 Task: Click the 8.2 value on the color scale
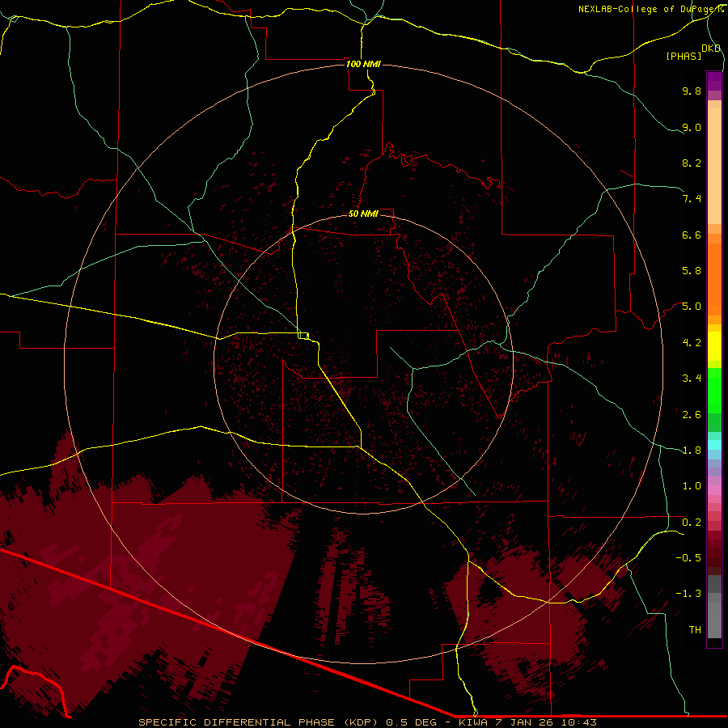[x=692, y=163]
